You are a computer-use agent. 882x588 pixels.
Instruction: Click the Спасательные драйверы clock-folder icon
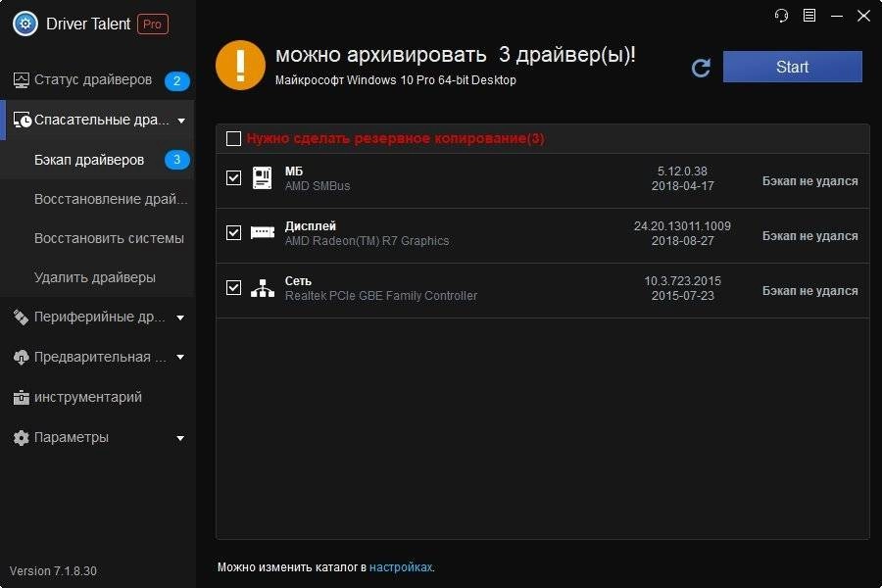pos(22,120)
